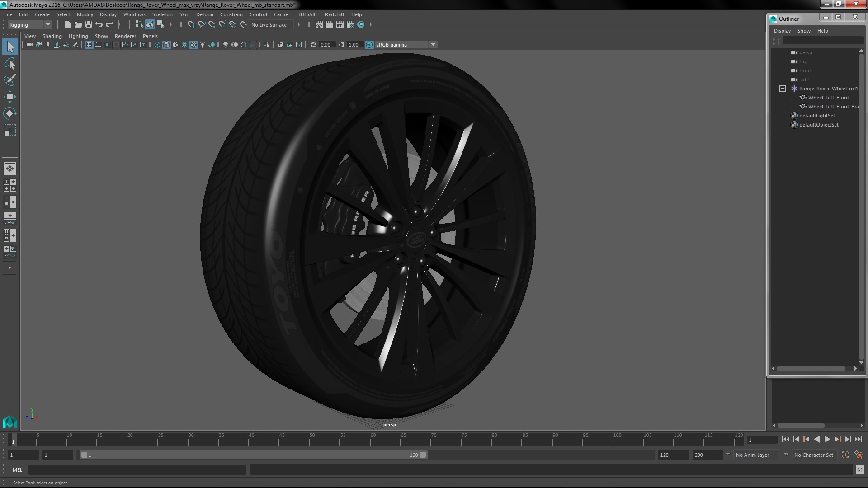The width and height of the screenshot is (868, 488).
Task: Activate the Lasso select tool
Action: 10,64
